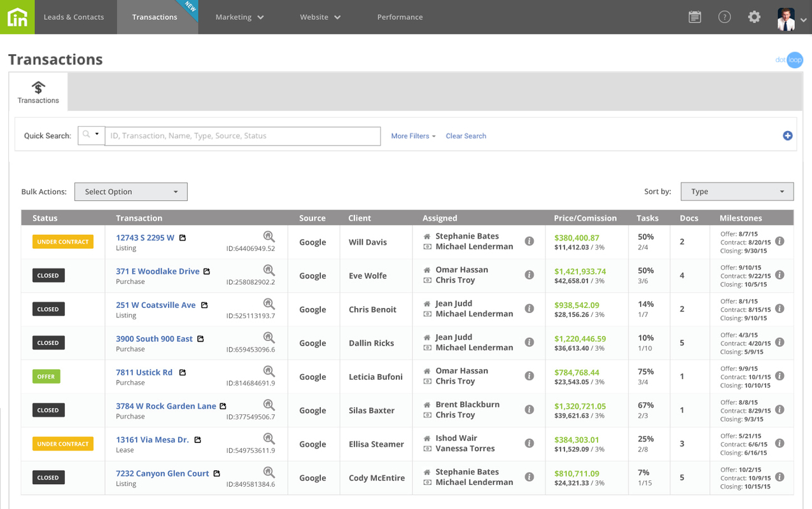Click inside the Quick Search input field
812x509 pixels.
(242, 136)
